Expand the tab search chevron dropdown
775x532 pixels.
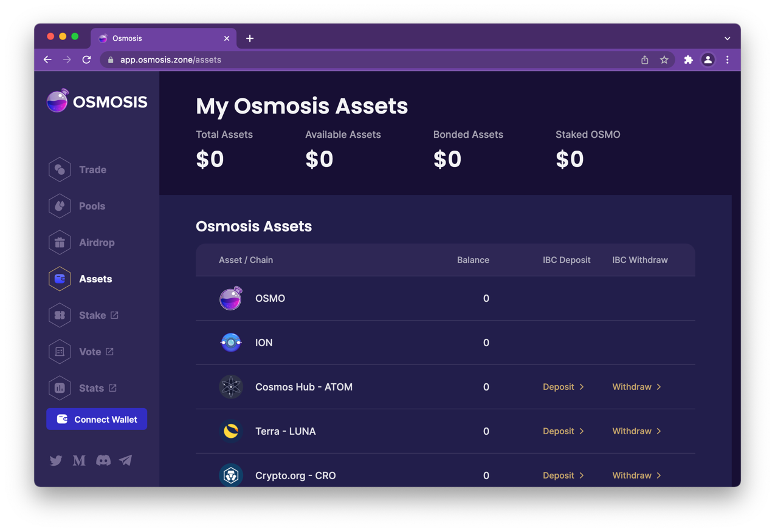(x=727, y=38)
